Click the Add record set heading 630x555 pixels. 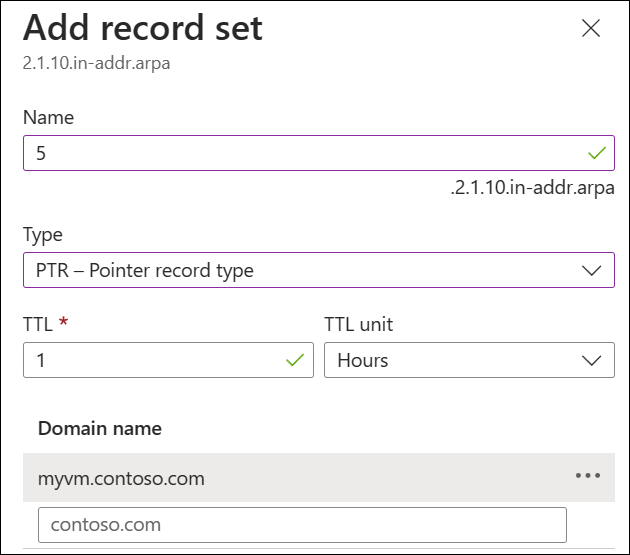(x=143, y=28)
